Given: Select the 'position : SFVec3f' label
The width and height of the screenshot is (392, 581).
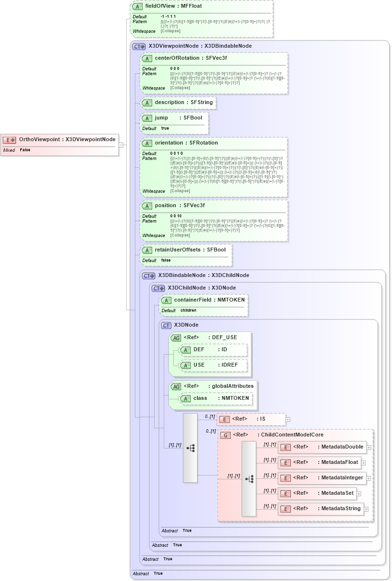Looking at the screenshot, I should tap(180, 206).
